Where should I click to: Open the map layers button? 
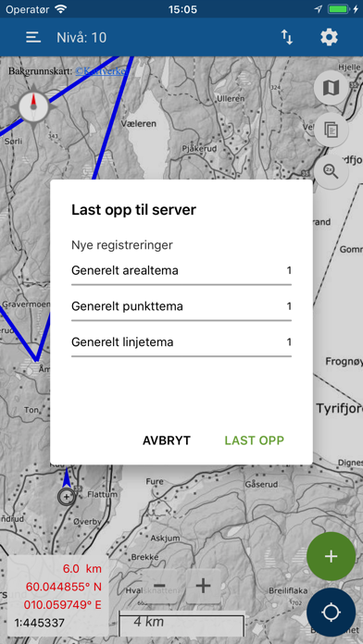[x=331, y=88]
